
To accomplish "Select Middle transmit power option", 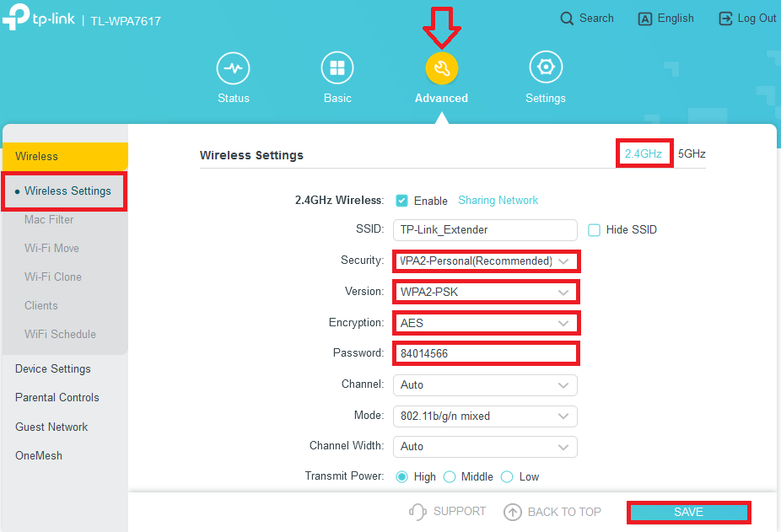I will (x=450, y=477).
